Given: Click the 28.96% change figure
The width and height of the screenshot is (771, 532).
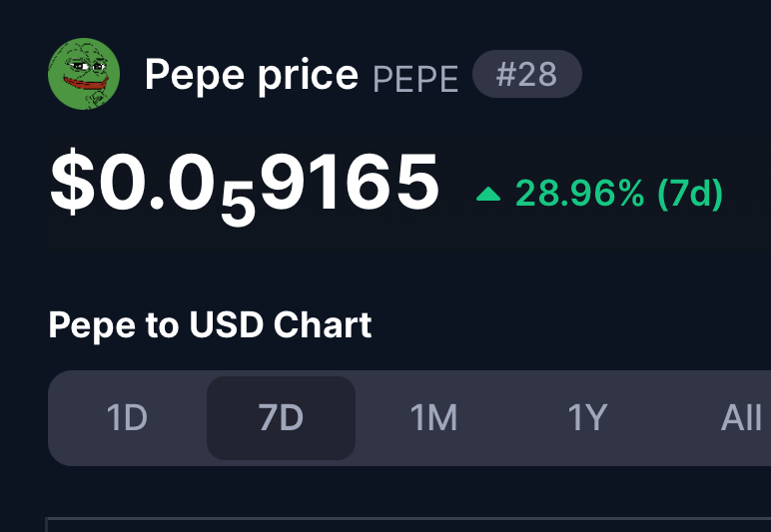Looking at the screenshot, I should coord(579,193).
